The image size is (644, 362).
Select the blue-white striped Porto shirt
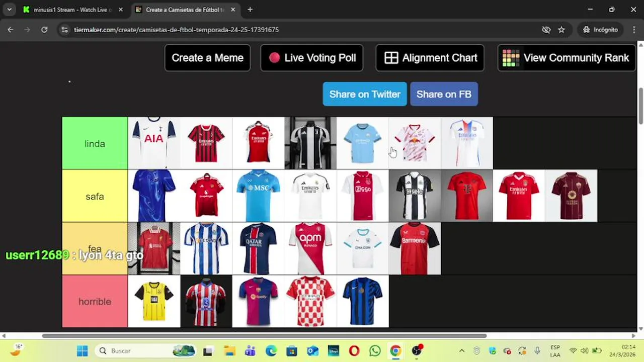[x=206, y=248]
